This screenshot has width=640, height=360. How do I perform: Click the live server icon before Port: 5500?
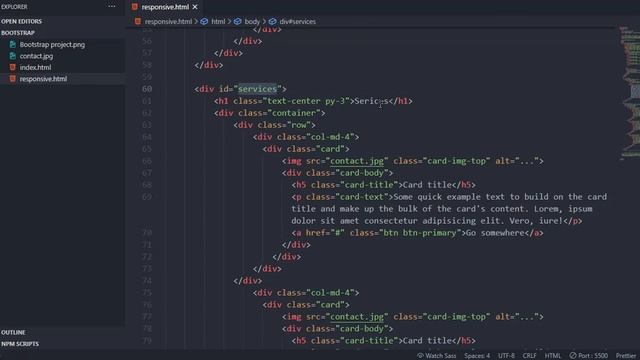pyautogui.click(x=573, y=356)
